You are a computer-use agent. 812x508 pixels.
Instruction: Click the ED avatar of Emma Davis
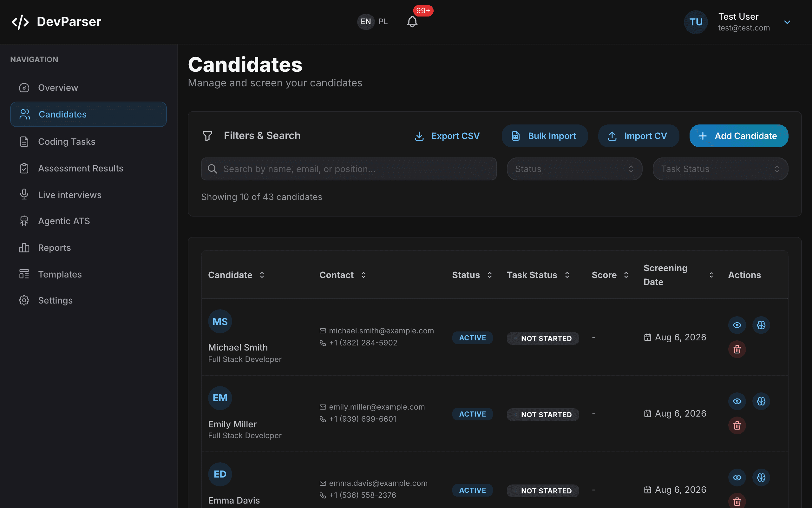point(220,474)
